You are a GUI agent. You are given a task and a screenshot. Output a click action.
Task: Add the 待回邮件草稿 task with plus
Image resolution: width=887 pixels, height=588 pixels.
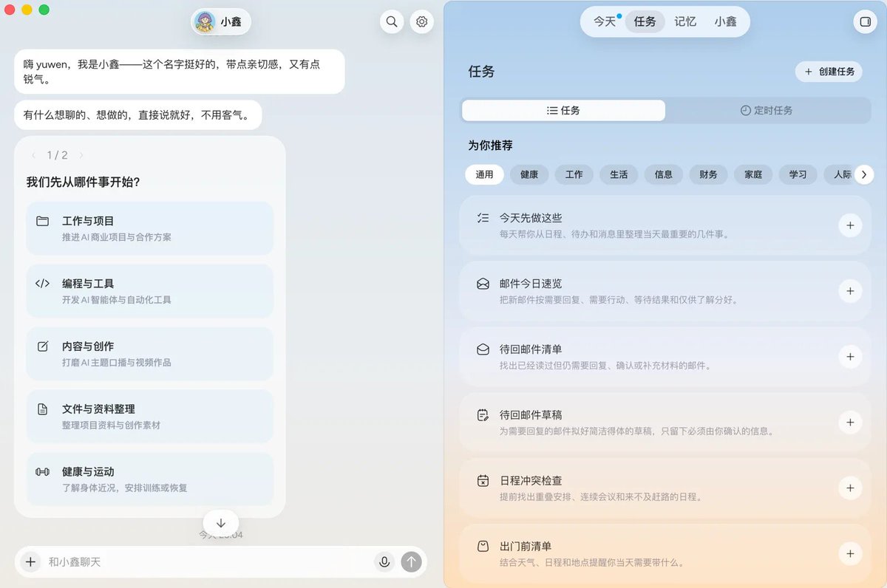(850, 423)
